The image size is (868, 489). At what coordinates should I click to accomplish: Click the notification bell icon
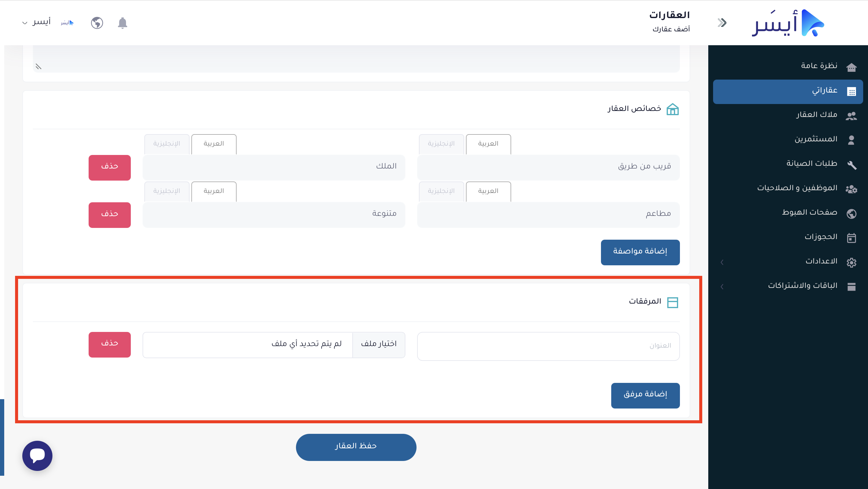pyautogui.click(x=122, y=23)
